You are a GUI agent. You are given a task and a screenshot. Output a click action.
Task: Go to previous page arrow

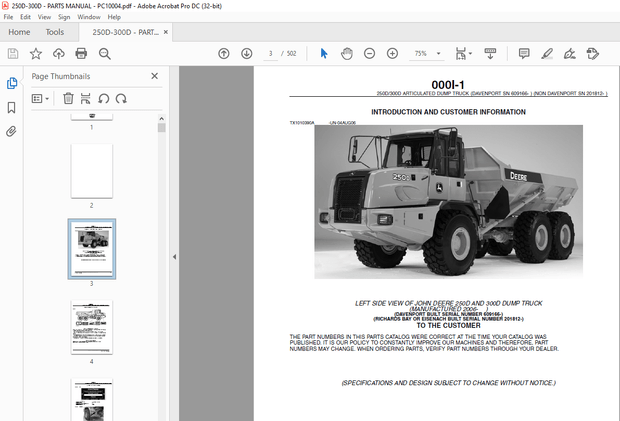point(224,53)
